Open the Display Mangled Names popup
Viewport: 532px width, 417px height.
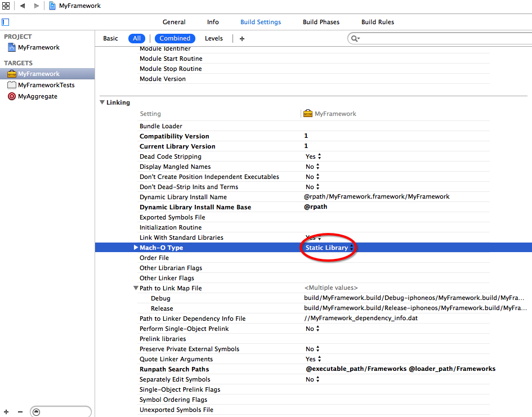coord(312,167)
